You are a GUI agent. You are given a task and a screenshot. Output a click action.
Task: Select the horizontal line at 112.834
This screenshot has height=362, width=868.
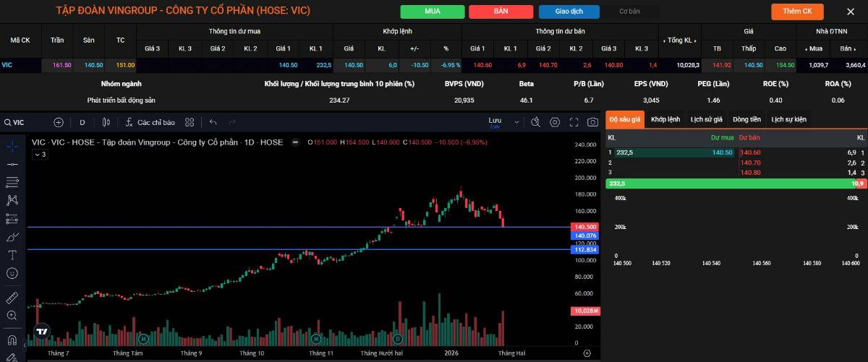click(299, 249)
